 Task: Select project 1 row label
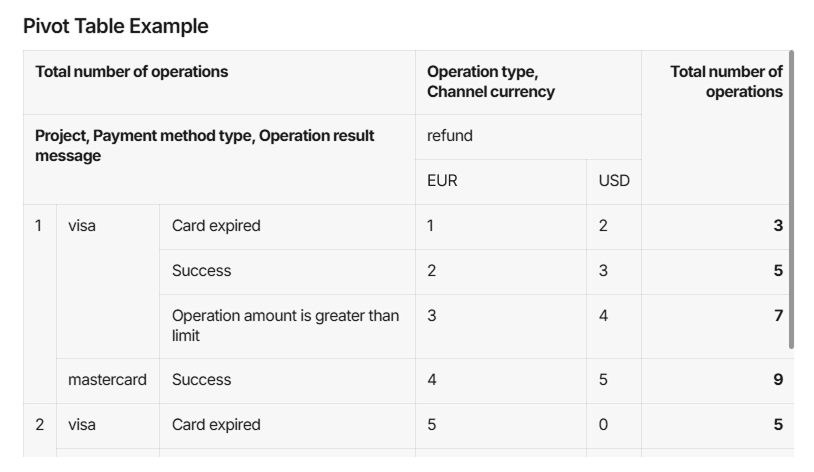click(x=39, y=304)
